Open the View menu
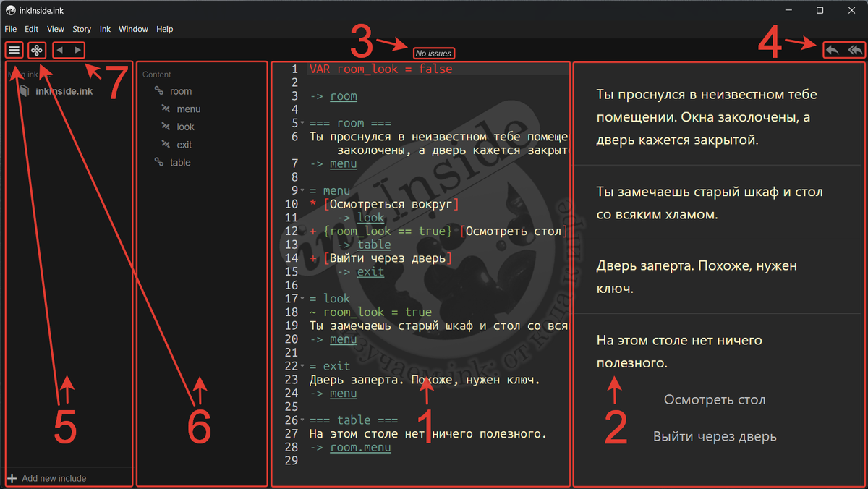 click(56, 29)
